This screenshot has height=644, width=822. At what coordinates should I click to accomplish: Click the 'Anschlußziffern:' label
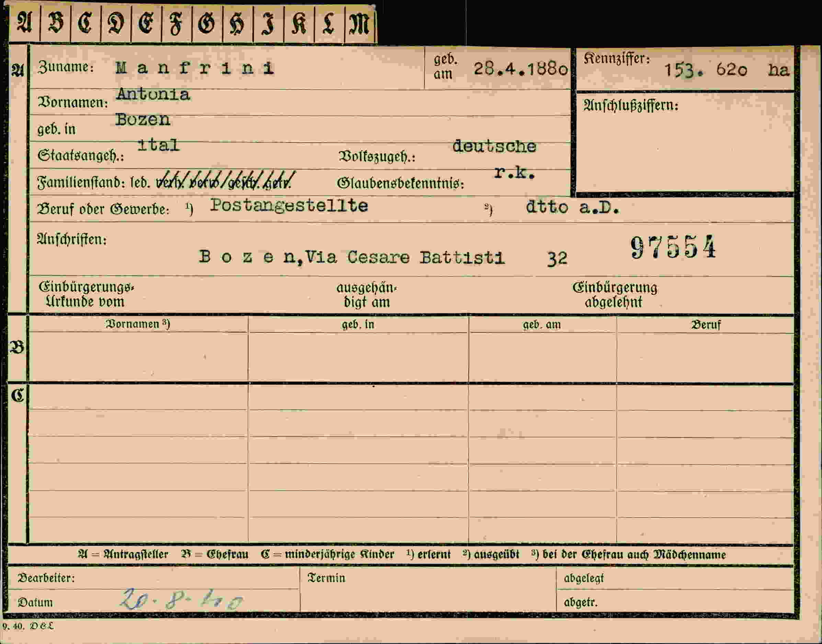click(x=631, y=105)
